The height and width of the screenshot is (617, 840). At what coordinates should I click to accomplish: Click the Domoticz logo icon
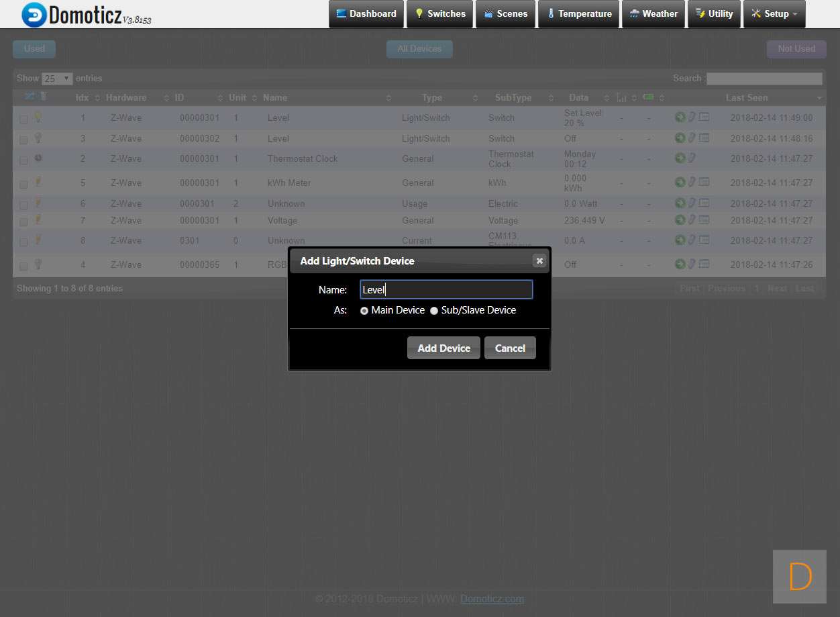[34, 14]
